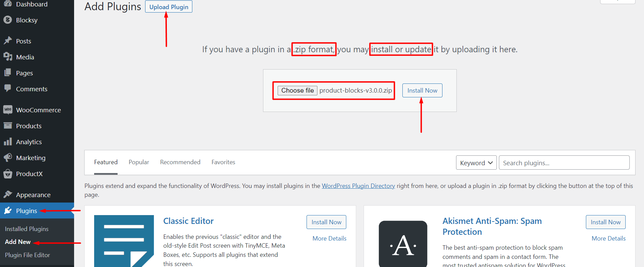Click the Pages icon in sidebar

(8, 73)
